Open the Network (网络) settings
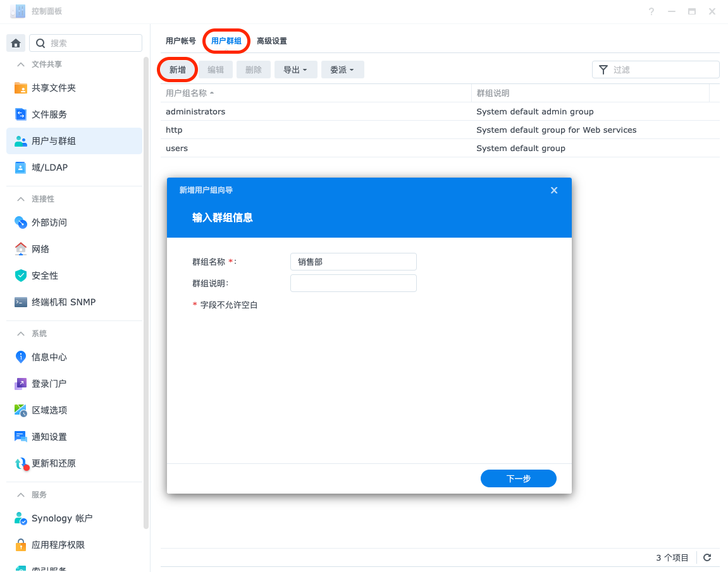728x572 pixels. [x=40, y=249]
